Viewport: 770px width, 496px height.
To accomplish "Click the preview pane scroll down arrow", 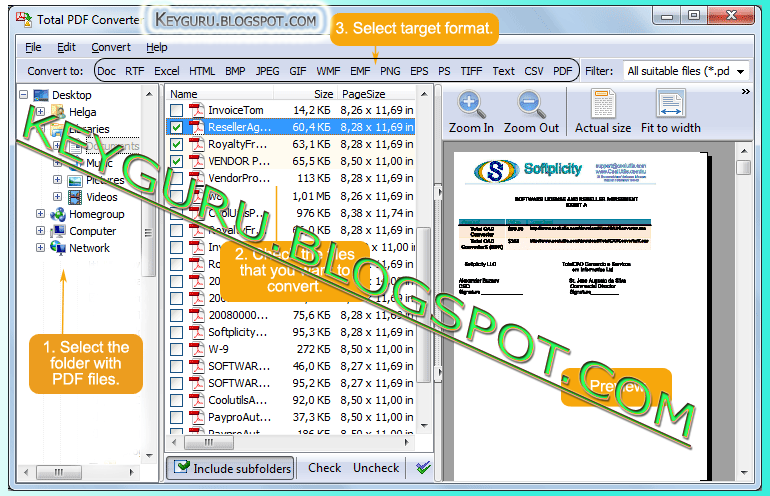I will pos(744,473).
